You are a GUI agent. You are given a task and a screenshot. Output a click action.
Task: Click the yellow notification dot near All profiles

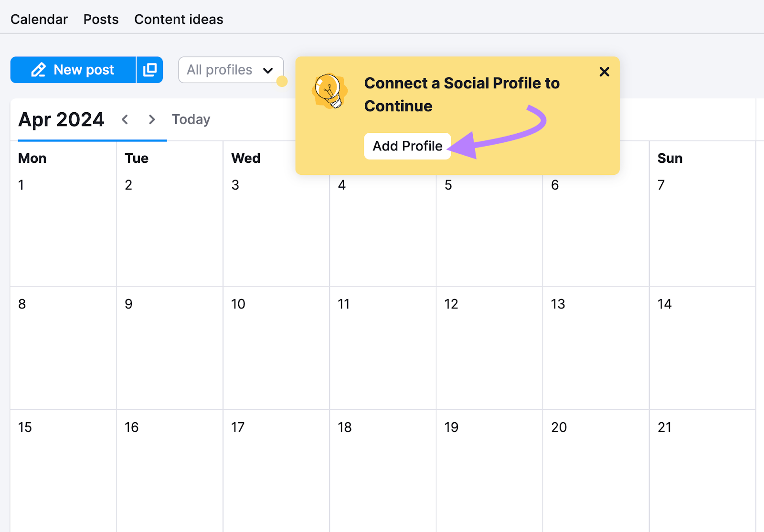[x=283, y=81]
